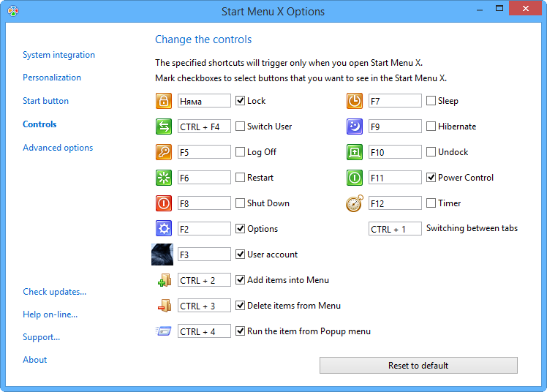The height and width of the screenshot is (392, 547).
Task: Click the Reset to default button
Action: [x=418, y=365]
